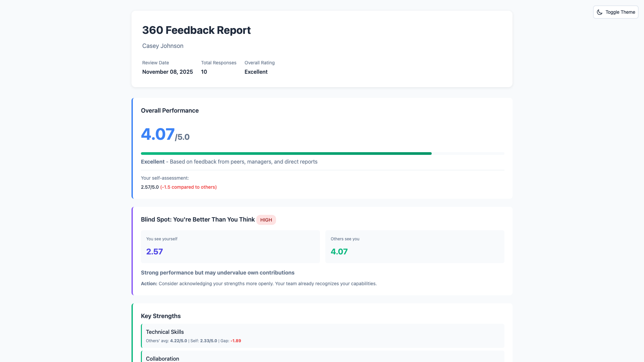Select the Key Strengths heading
The image size is (644, 362).
click(x=161, y=316)
